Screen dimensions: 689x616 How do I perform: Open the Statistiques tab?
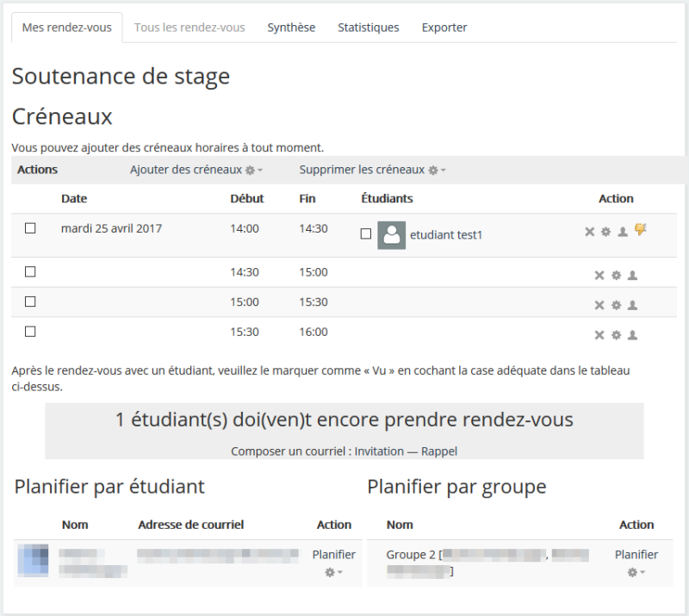point(368,28)
